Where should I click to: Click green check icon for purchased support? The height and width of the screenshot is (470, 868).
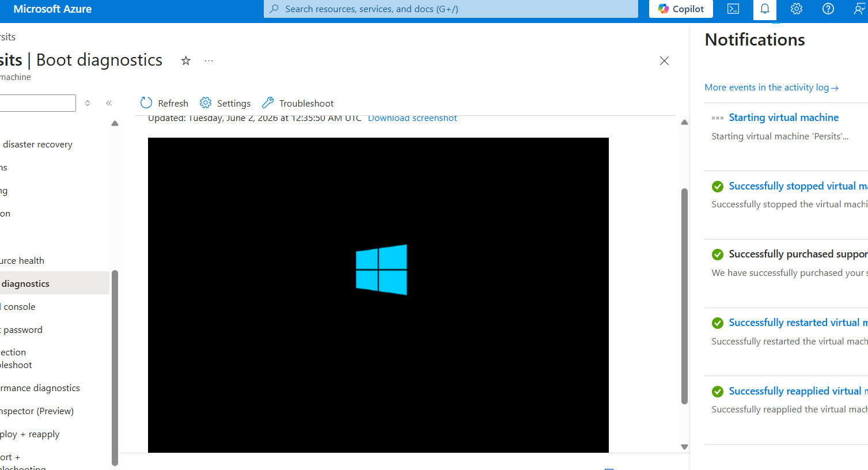coord(718,255)
